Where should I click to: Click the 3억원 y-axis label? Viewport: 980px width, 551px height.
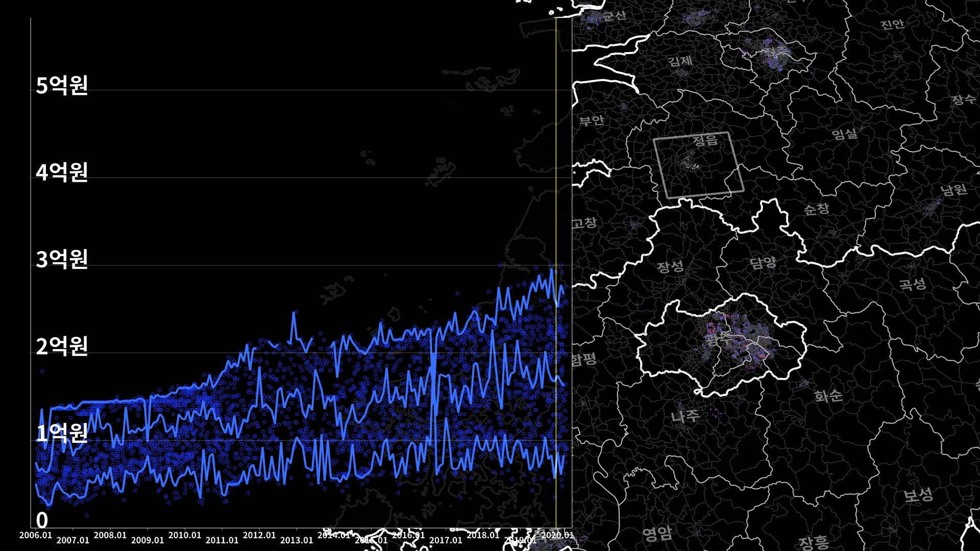(x=62, y=259)
